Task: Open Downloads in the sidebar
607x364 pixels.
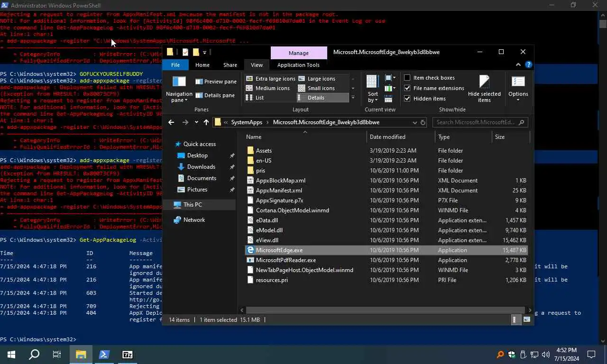Action: point(201,167)
